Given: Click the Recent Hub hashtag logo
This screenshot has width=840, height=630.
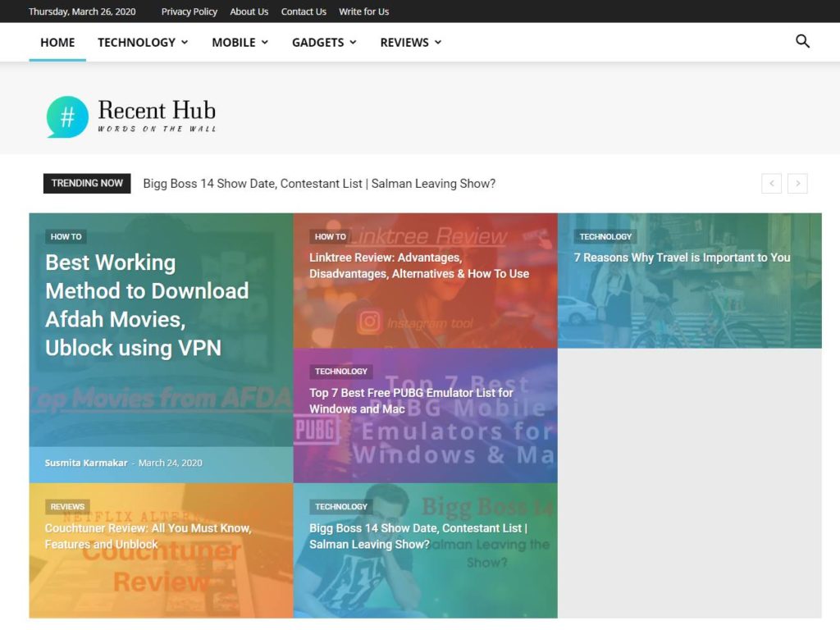Looking at the screenshot, I should 67,116.
